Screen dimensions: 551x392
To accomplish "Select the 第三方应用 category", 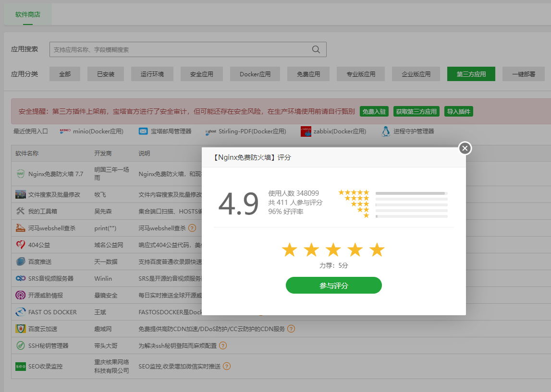I will click(x=471, y=74).
